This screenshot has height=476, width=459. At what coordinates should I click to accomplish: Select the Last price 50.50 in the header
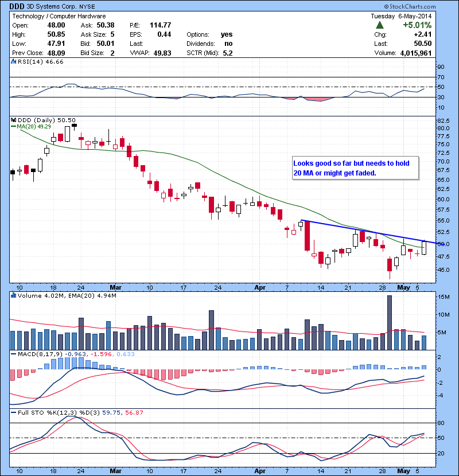click(x=422, y=44)
